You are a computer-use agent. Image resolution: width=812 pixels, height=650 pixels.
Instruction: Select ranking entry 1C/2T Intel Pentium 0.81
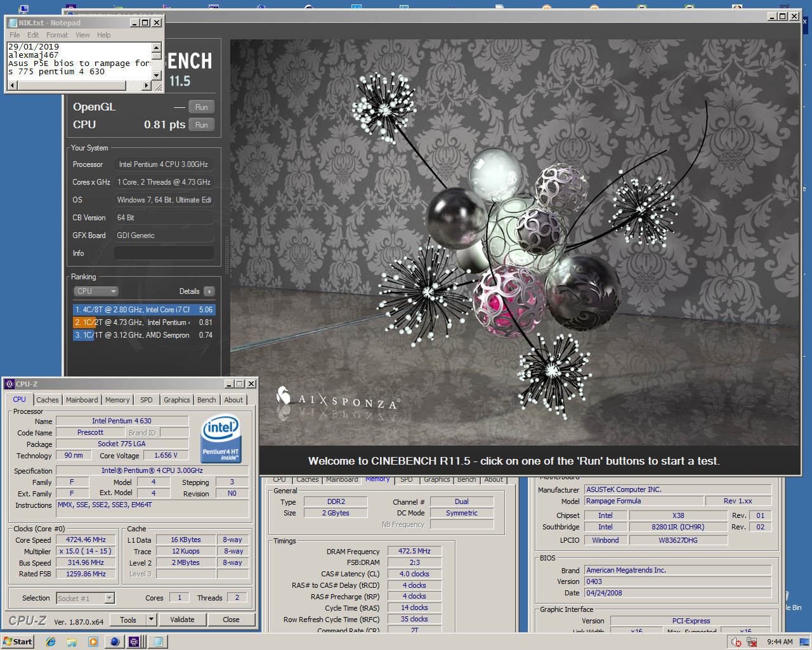coord(144,322)
